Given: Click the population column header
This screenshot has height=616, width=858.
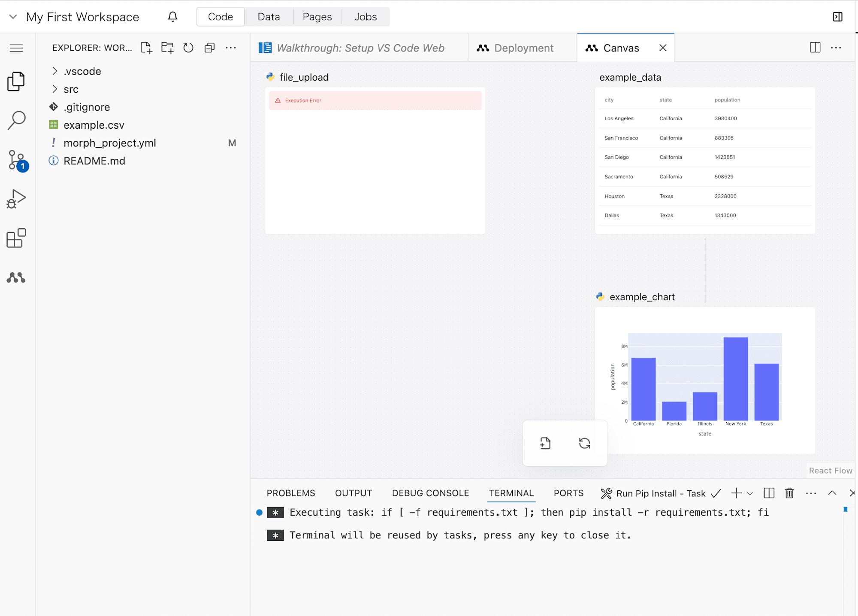Looking at the screenshot, I should coord(727,100).
